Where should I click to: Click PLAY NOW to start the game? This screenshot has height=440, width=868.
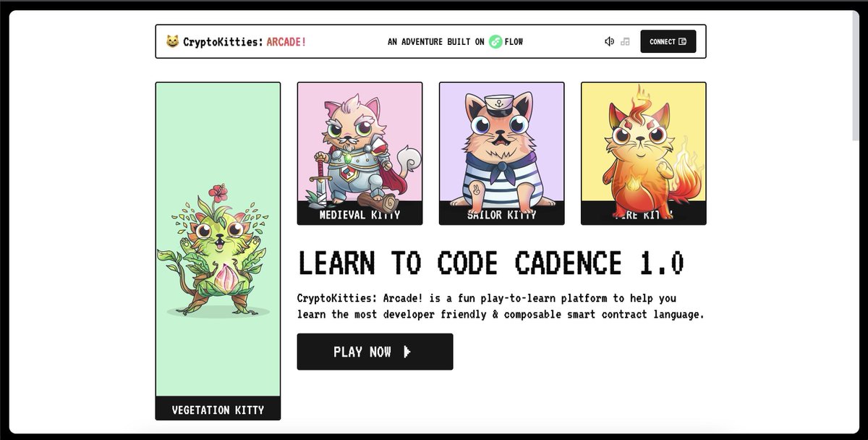(x=375, y=352)
